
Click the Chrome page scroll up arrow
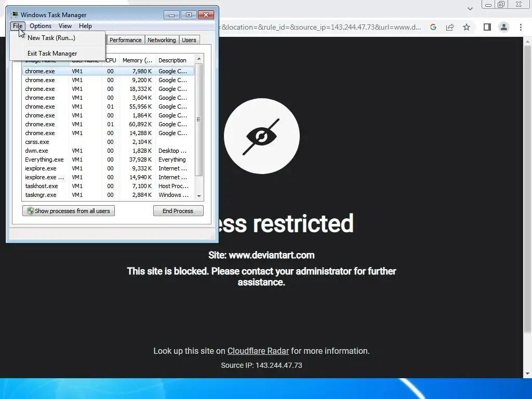click(527, 41)
